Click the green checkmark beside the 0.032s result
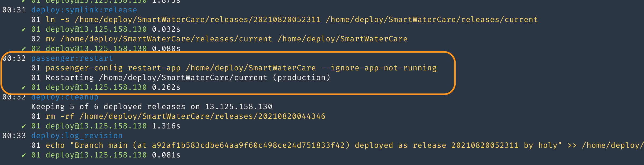644x165 pixels. point(24,30)
